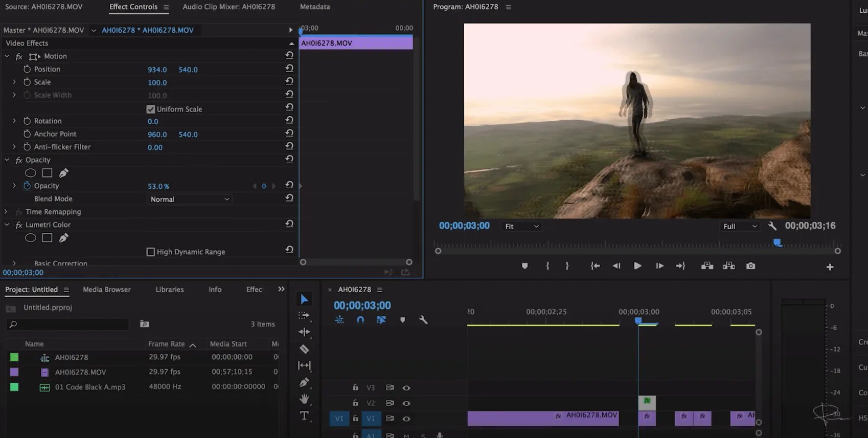Switch to the Media Browser tab
Image resolution: width=868 pixels, height=438 pixels.
pos(107,290)
